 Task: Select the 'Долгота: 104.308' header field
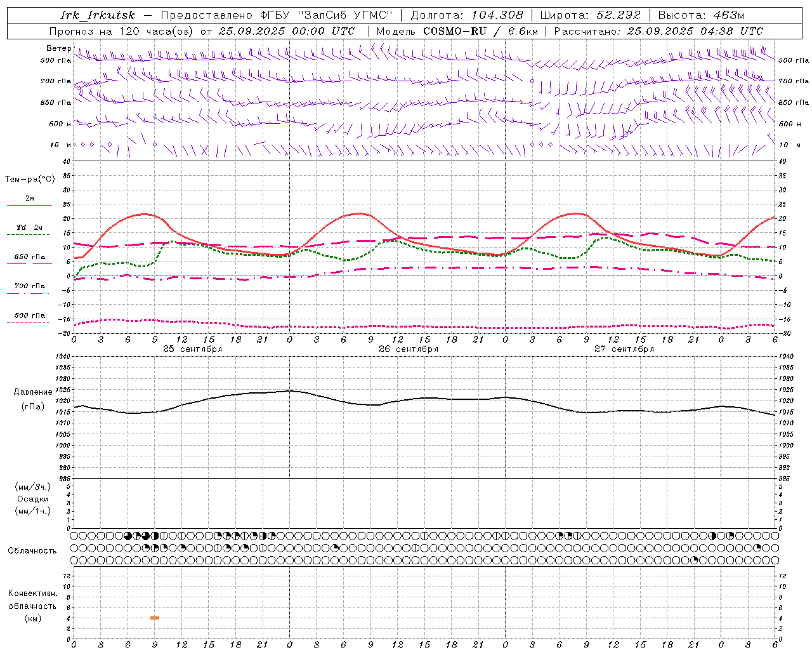point(467,15)
